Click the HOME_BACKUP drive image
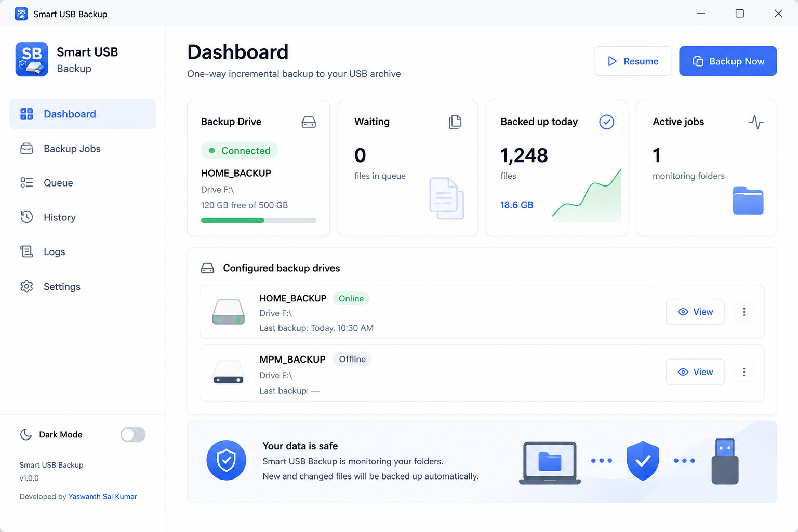This screenshot has height=532, width=798. pos(229,312)
